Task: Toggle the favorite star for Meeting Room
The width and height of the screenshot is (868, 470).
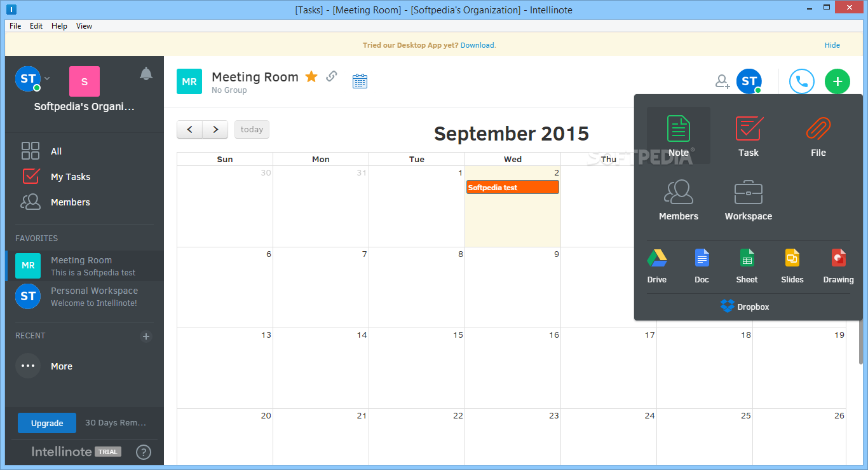Action: (311, 77)
